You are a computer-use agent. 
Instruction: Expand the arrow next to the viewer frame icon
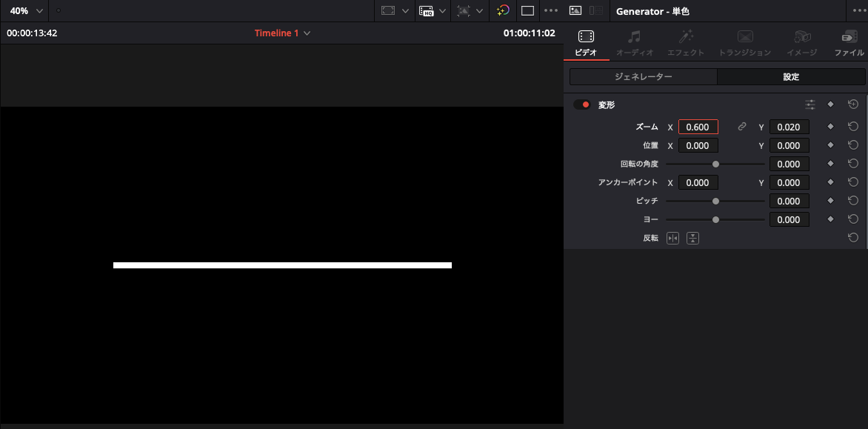[x=405, y=10]
